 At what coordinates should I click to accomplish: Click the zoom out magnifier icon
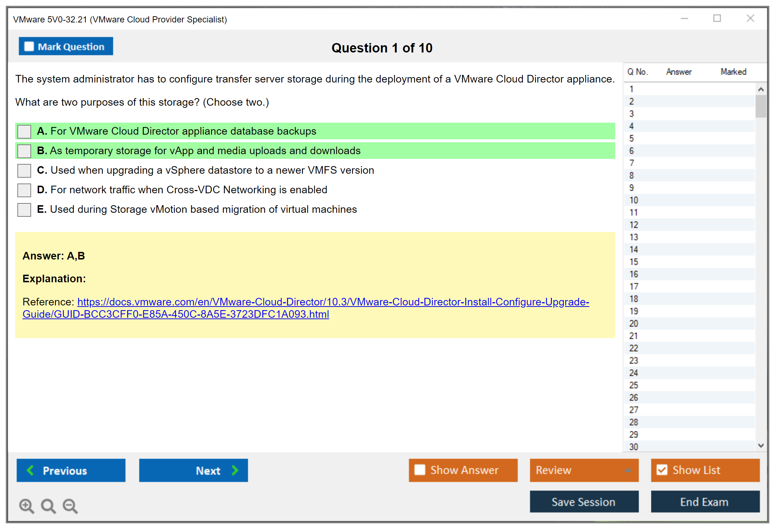click(70, 506)
